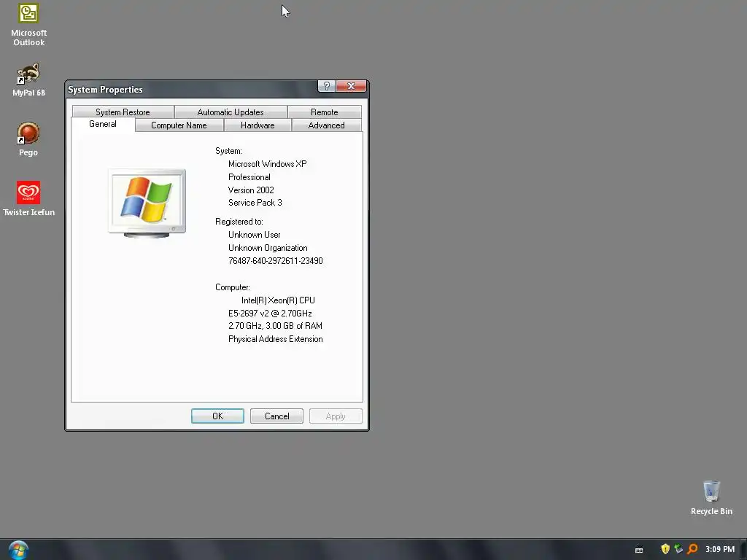Switch to the System Restore tab
Screen dimensions: 747x560
point(123,112)
